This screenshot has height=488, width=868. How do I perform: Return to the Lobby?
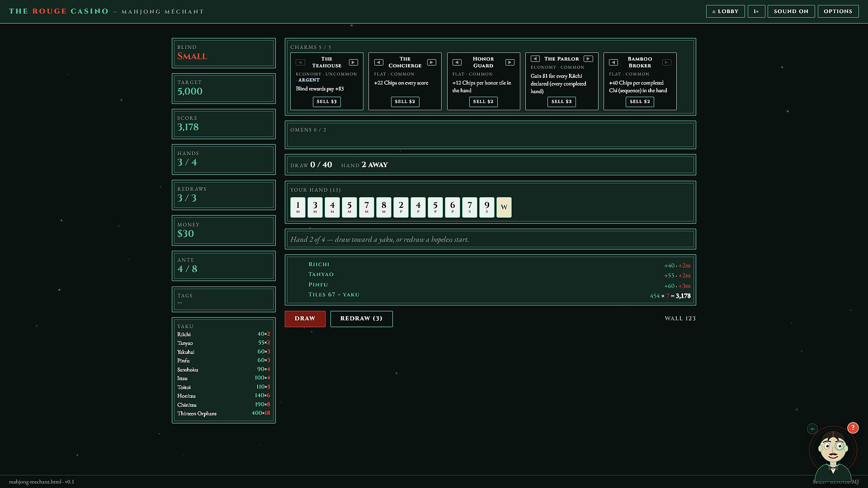coord(725,11)
